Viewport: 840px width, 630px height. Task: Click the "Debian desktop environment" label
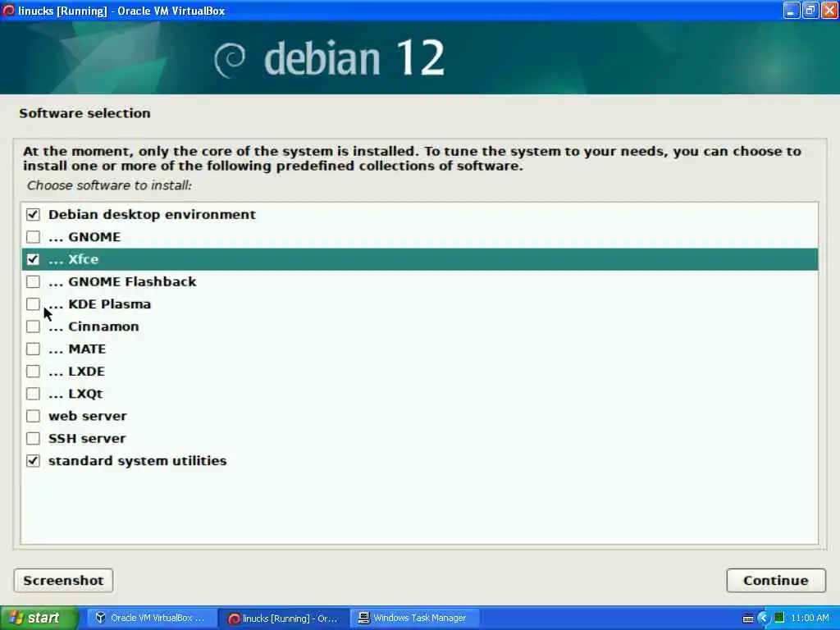pyautogui.click(x=152, y=214)
